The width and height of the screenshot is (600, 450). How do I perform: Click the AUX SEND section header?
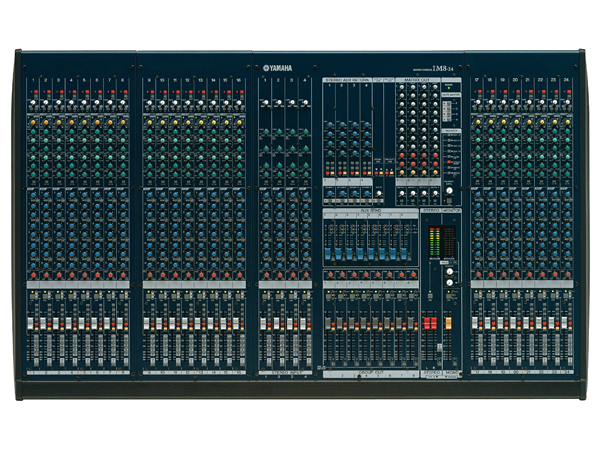tap(370, 210)
